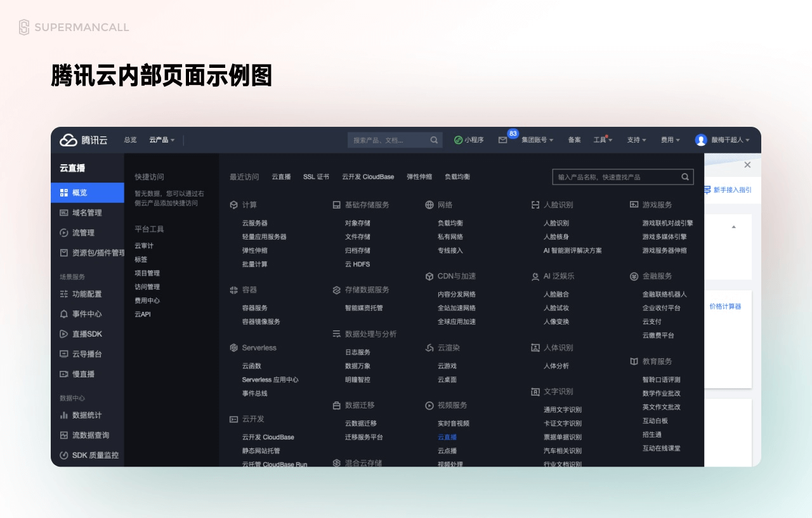Image resolution: width=812 pixels, height=518 pixels.
Task: Click the 游戏服务 category icon
Action: [634, 205]
